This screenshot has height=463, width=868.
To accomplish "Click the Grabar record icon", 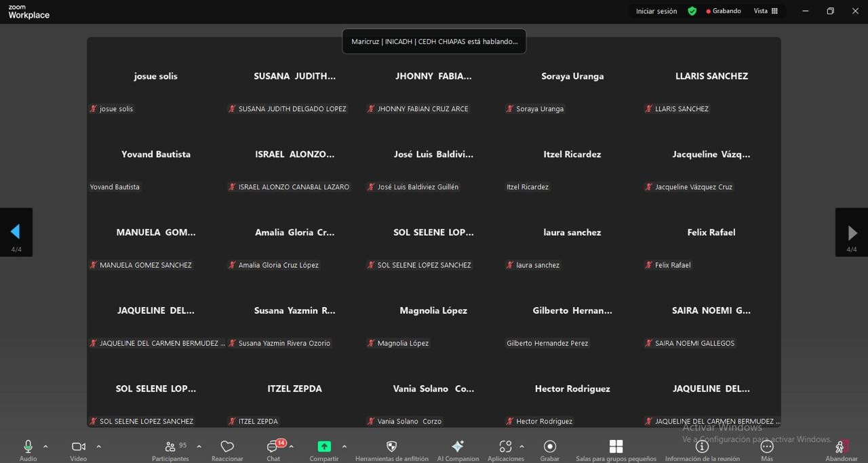I will pos(549,447).
